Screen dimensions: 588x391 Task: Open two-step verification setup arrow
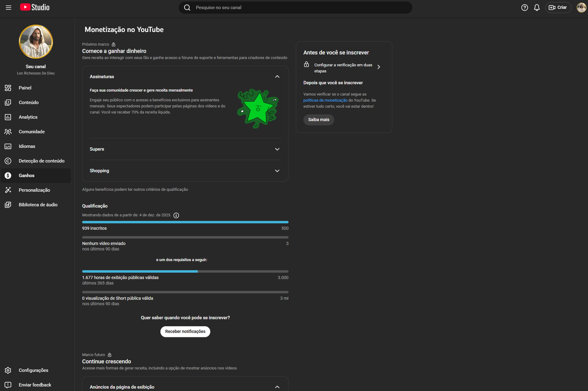click(x=379, y=67)
